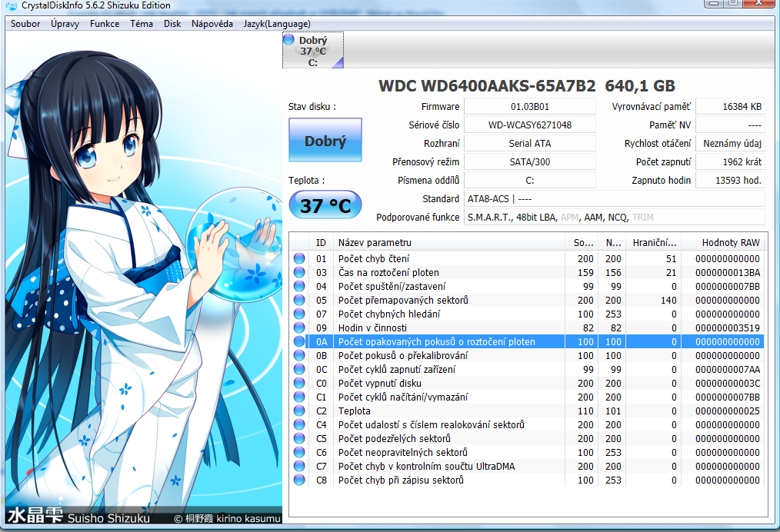Click the status orb for attribute 07

299,314
